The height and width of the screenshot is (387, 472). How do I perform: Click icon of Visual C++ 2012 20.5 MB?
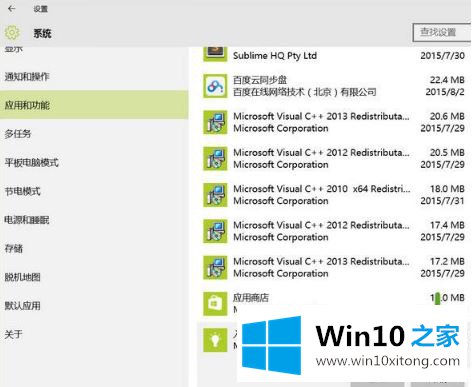tap(215, 159)
